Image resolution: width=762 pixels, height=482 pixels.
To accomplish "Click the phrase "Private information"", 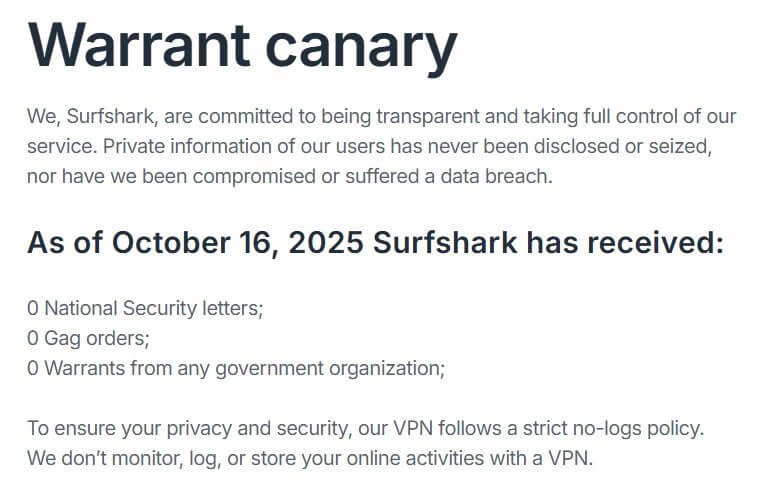I will (180, 146).
